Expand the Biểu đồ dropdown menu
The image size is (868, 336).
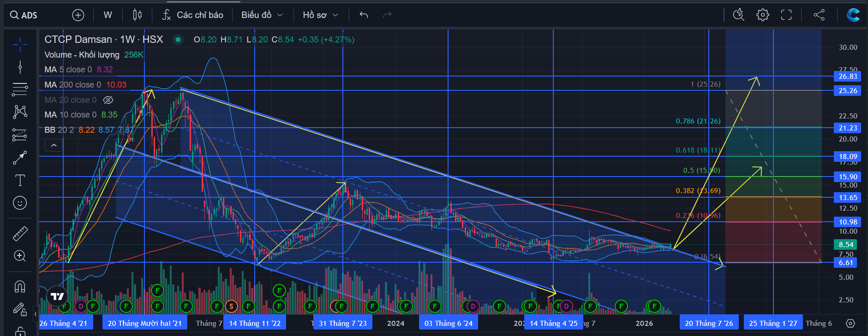pyautogui.click(x=262, y=15)
